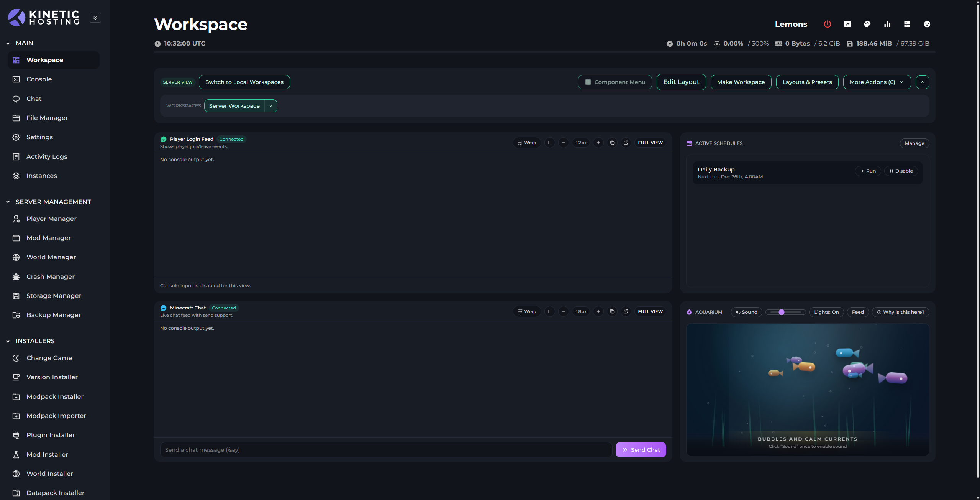Toggle aquarium Lights: On button
This screenshot has height=500, width=980.
[826, 312]
